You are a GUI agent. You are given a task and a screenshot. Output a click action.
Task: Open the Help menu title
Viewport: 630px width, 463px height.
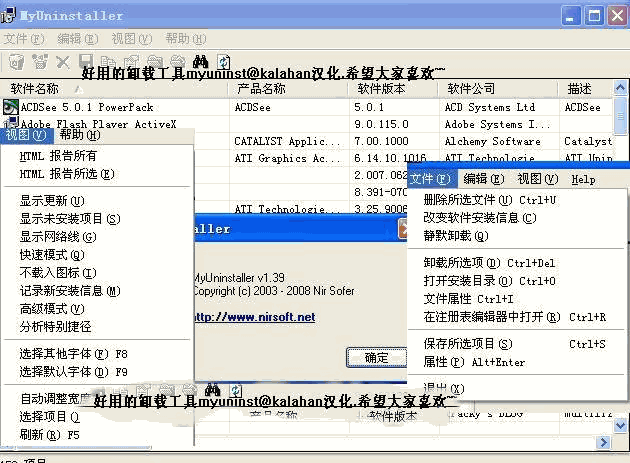click(x=583, y=179)
